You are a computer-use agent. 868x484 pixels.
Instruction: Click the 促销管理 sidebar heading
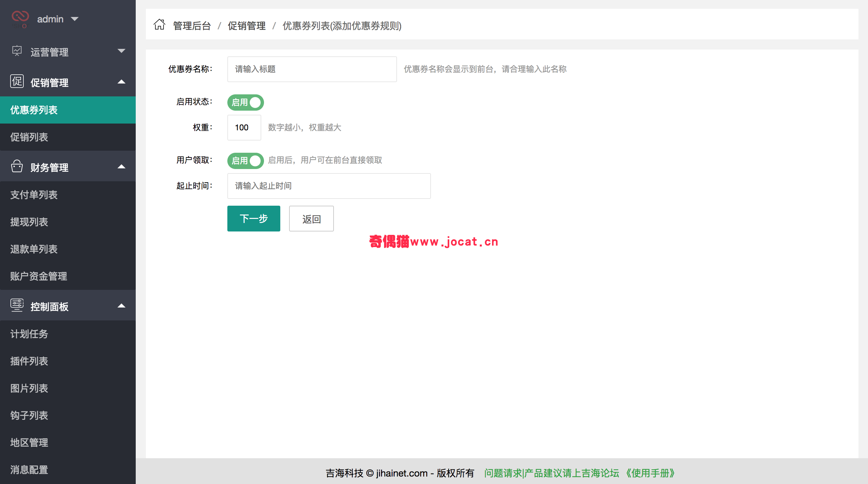click(50, 82)
